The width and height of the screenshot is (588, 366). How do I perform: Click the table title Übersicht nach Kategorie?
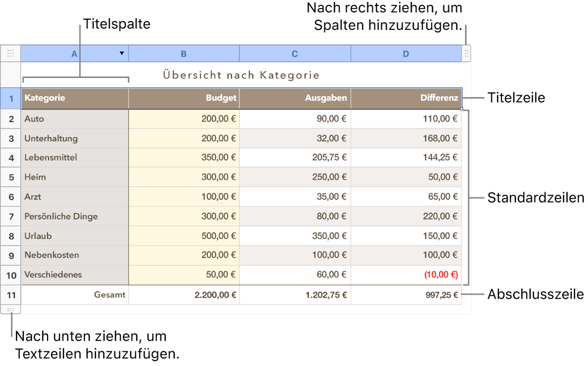(240, 74)
